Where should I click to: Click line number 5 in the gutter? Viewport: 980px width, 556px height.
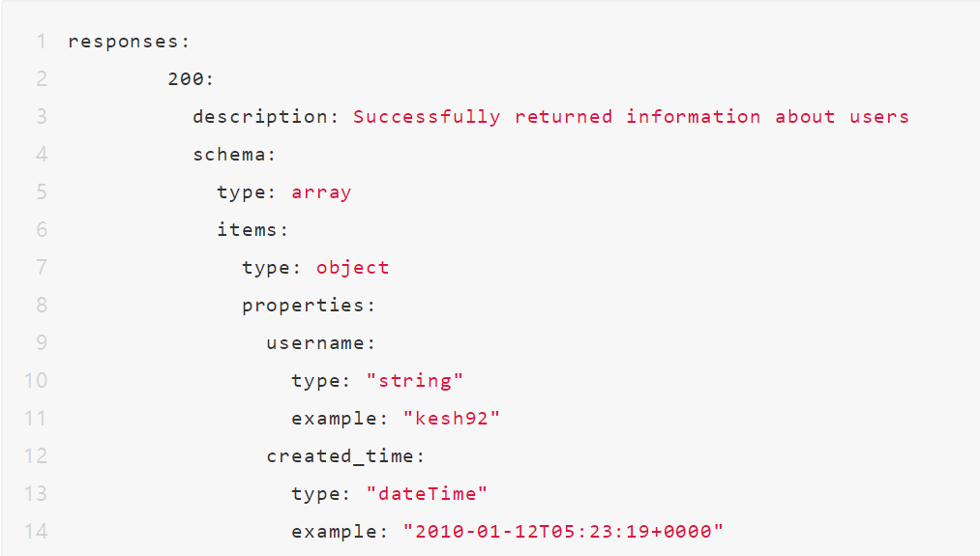click(42, 192)
